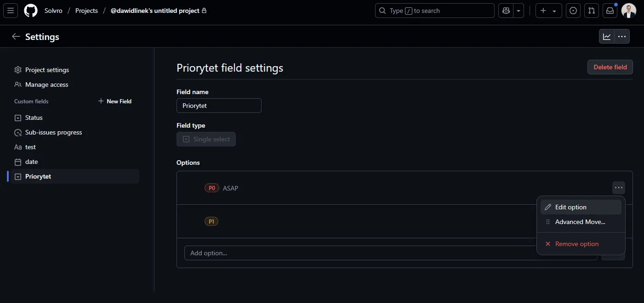644x303 pixels.
Task: Open the Pull requests icon
Action: click(592, 11)
